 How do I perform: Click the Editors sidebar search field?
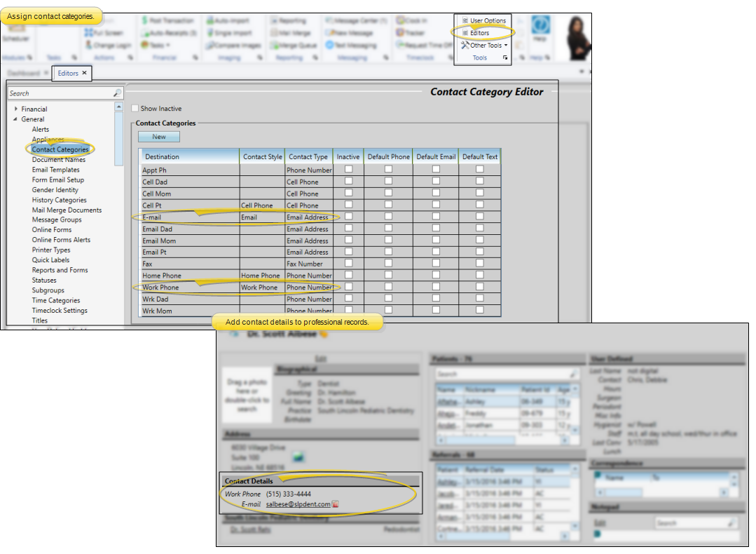[x=60, y=93]
